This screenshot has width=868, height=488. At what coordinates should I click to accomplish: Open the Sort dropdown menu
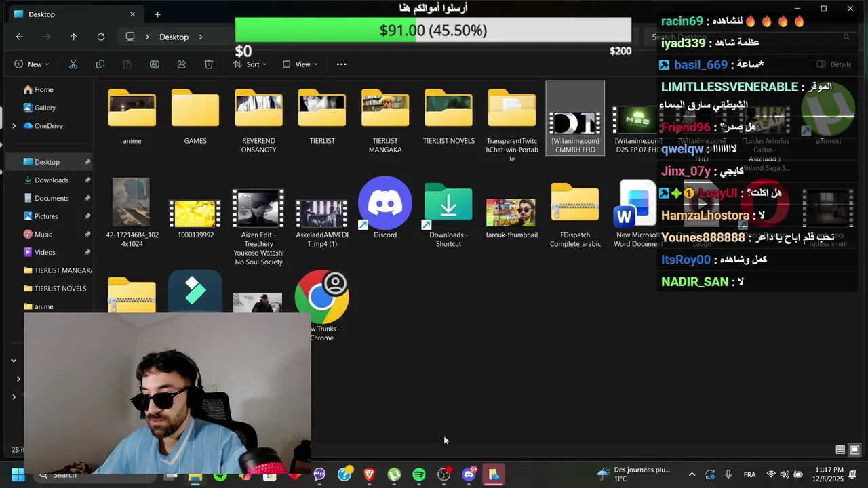[x=250, y=64]
